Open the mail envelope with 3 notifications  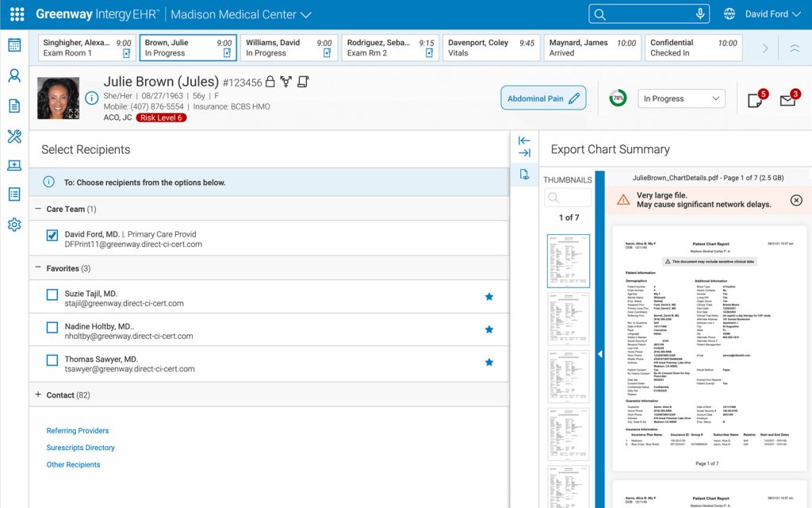(787, 100)
